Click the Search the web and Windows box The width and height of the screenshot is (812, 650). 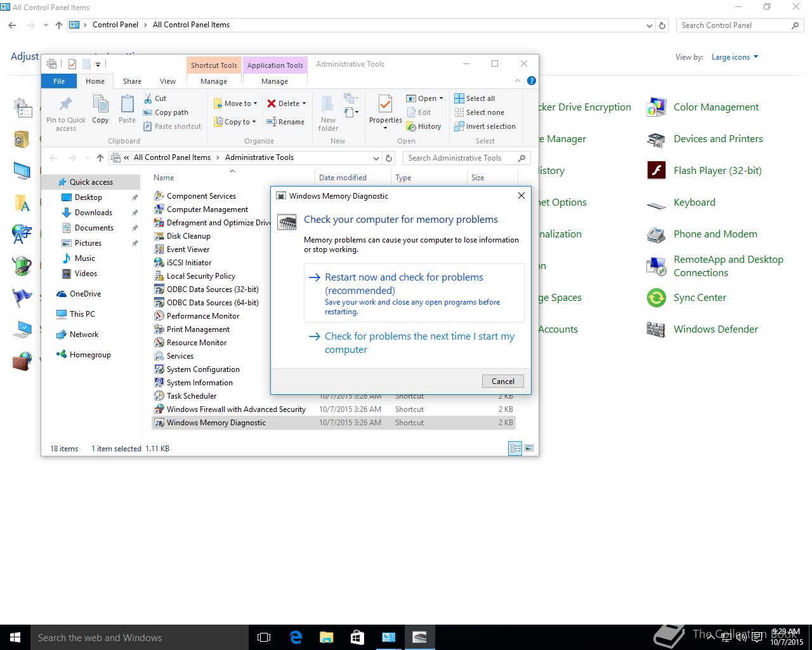pos(140,637)
